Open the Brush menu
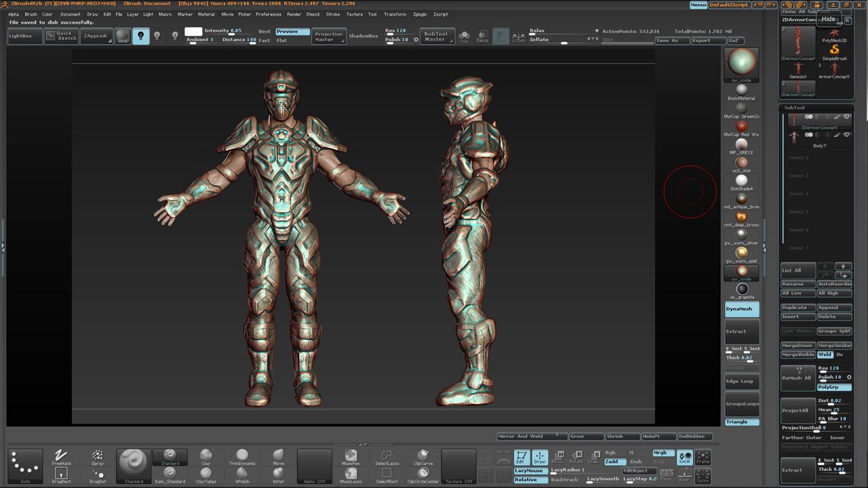Screen dimensions: 868x488 pos(31,14)
